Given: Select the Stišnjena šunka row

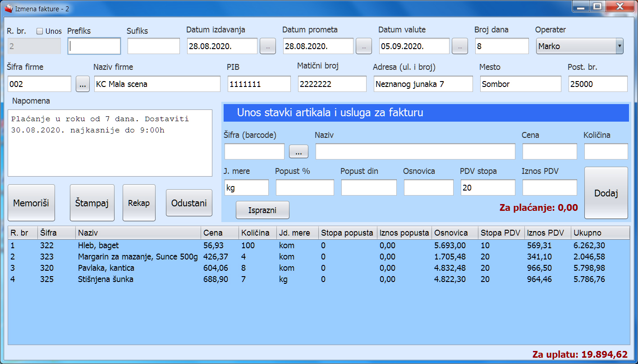Looking at the screenshot, I should coord(319,279).
